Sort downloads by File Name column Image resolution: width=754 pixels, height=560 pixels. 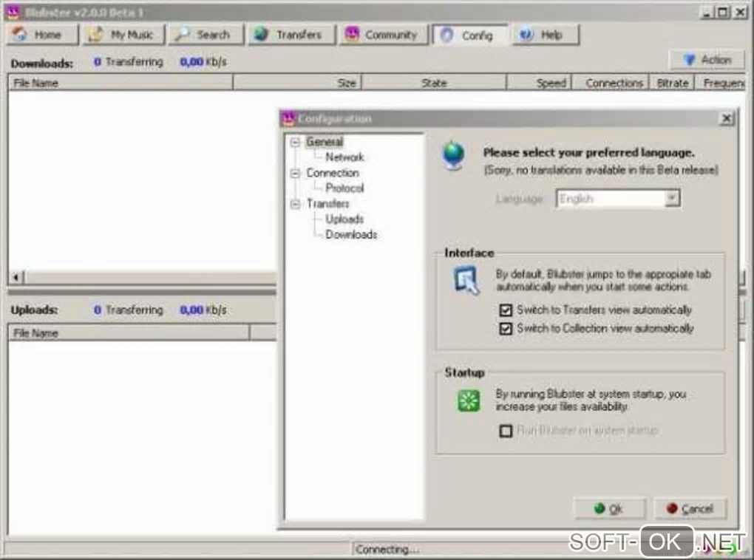(x=120, y=83)
